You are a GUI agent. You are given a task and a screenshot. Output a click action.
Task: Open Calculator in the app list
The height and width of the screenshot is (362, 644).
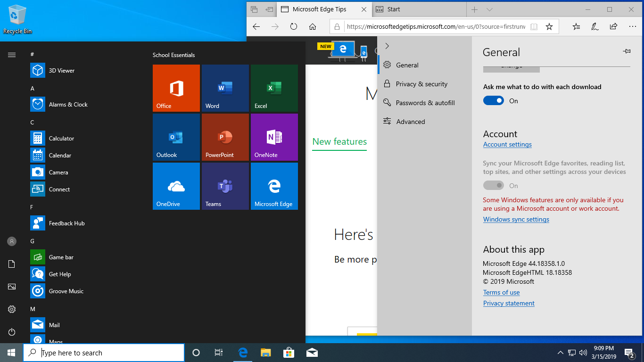pyautogui.click(x=85, y=139)
